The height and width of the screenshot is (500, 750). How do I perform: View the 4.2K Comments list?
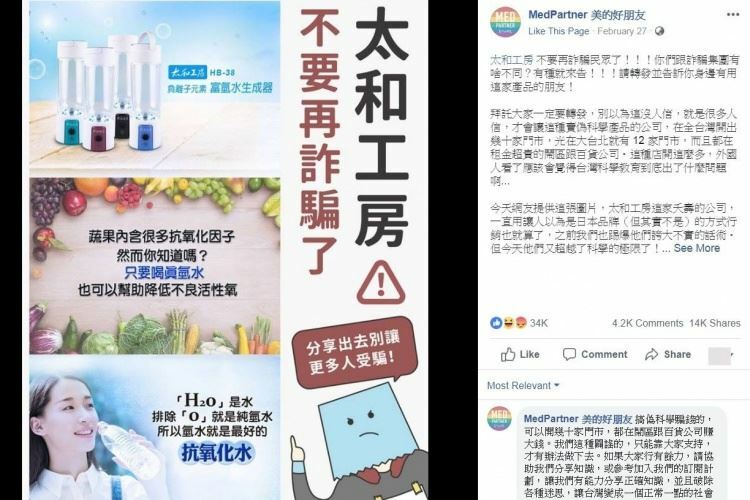(647, 323)
